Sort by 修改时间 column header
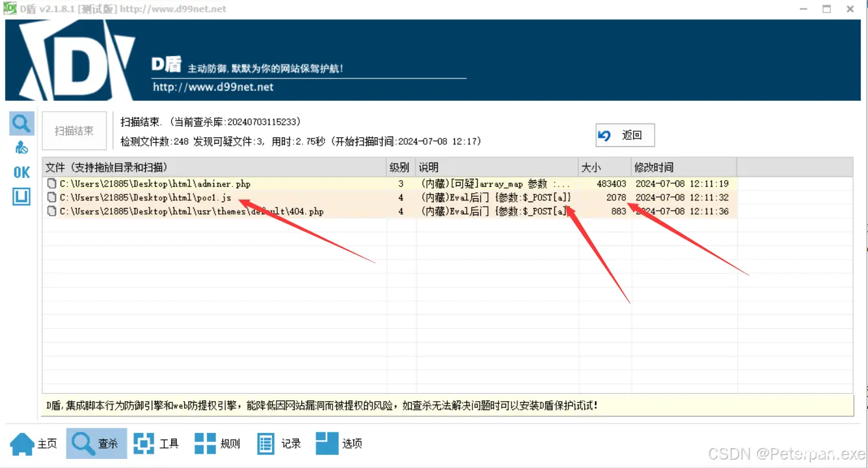The width and height of the screenshot is (868, 468). 684,167
